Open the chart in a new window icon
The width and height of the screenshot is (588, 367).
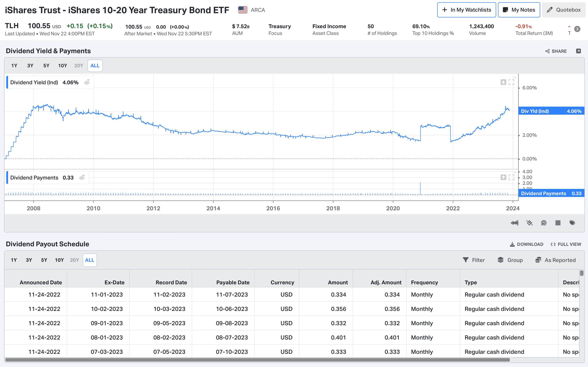(578, 51)
